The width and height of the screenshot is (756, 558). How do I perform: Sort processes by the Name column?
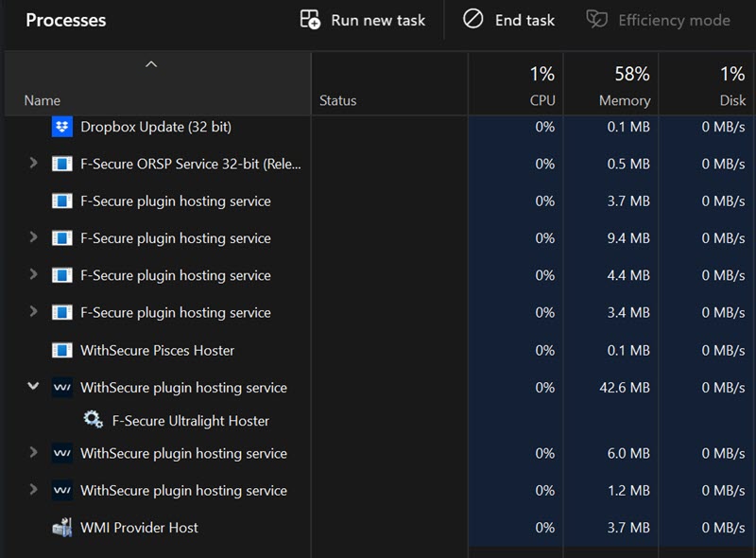tap(43, 100)
